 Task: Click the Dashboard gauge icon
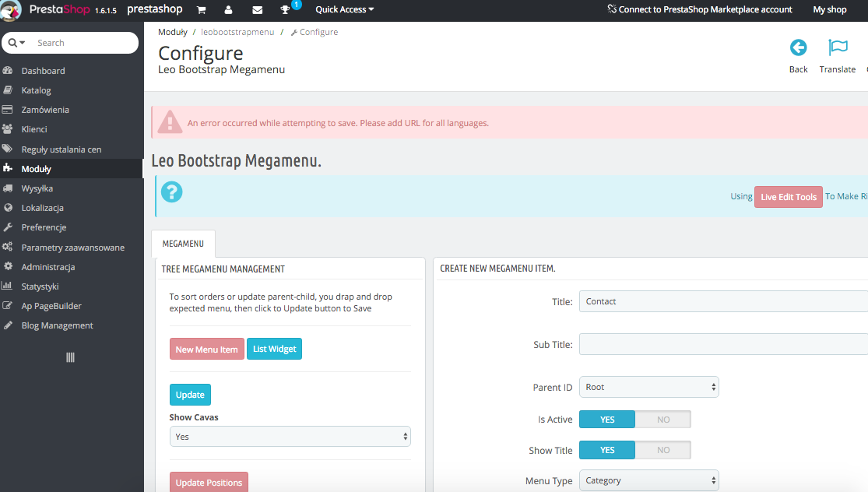click(8, 70)
